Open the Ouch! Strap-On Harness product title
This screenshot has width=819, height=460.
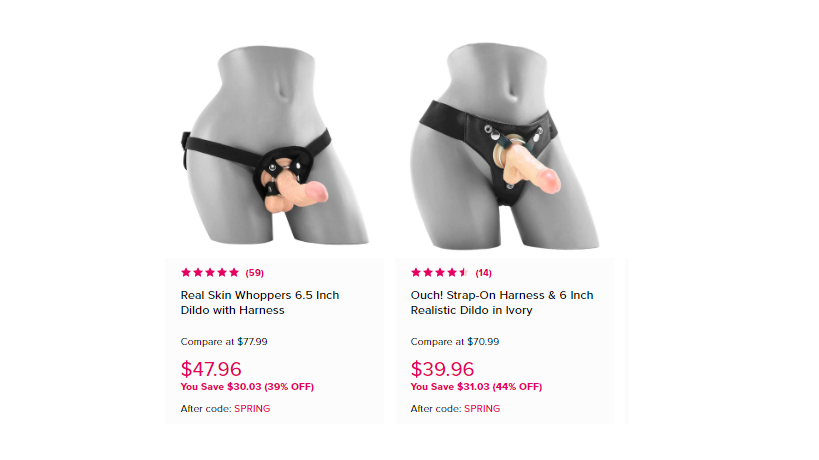pyautogui.click(x=501, y=303)
